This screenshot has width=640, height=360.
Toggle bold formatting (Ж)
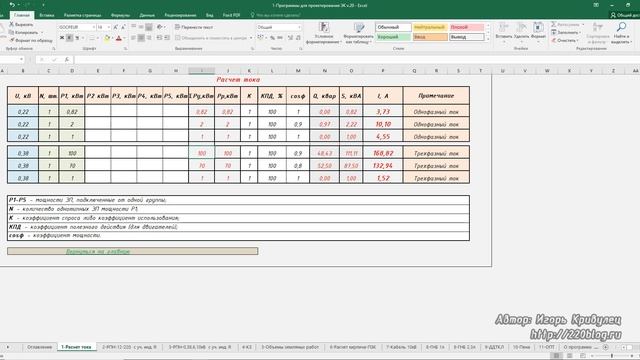pyautogui.click(x=62, y=38)
